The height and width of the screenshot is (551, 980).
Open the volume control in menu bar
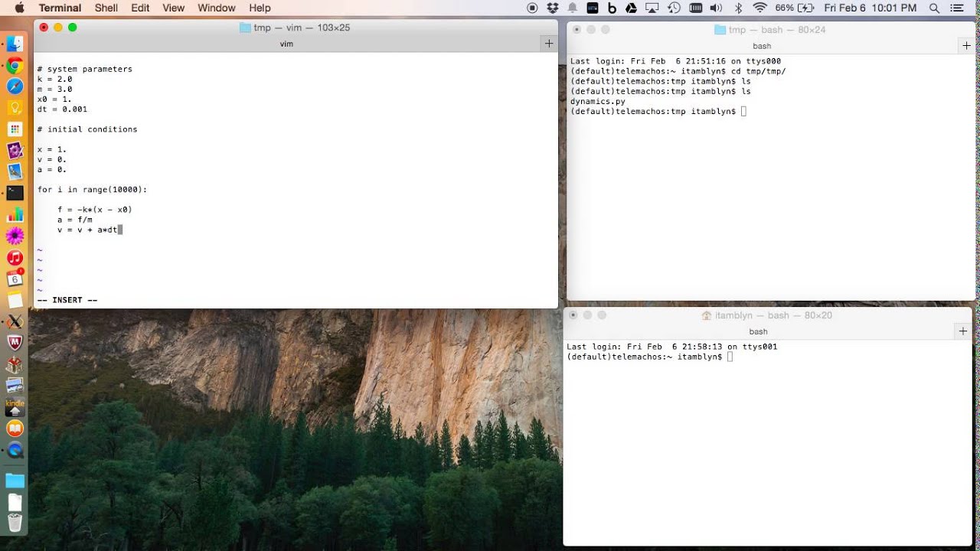(x=716, y=8)
